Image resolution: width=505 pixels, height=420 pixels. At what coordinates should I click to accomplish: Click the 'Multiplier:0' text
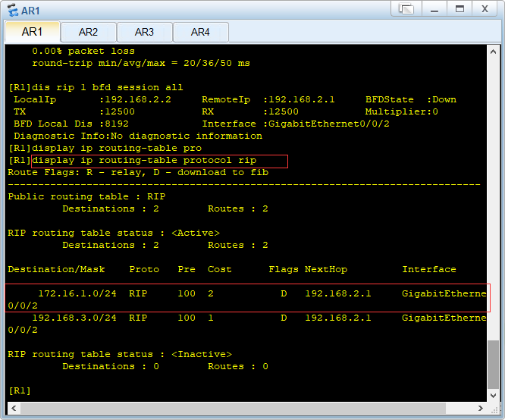[402, 111]
